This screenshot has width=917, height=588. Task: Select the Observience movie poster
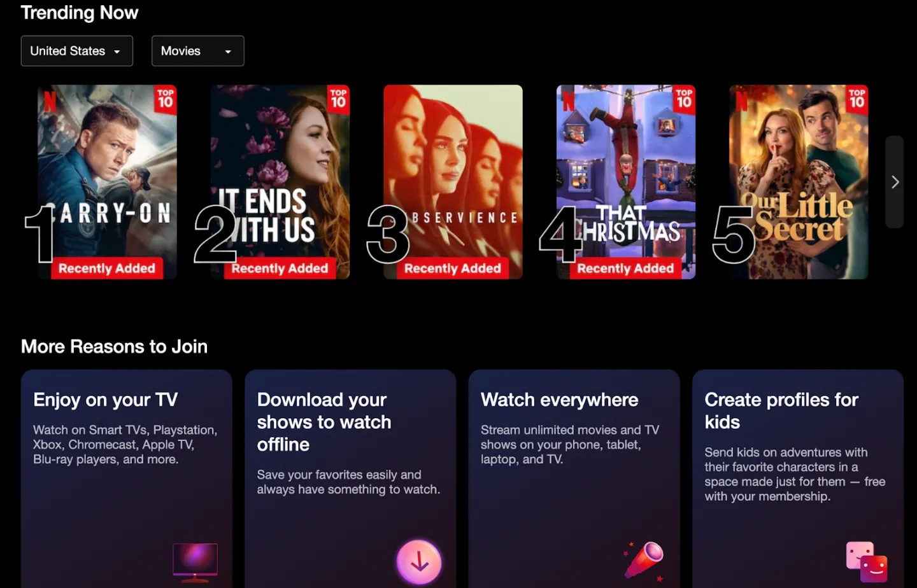coord(453,182)
